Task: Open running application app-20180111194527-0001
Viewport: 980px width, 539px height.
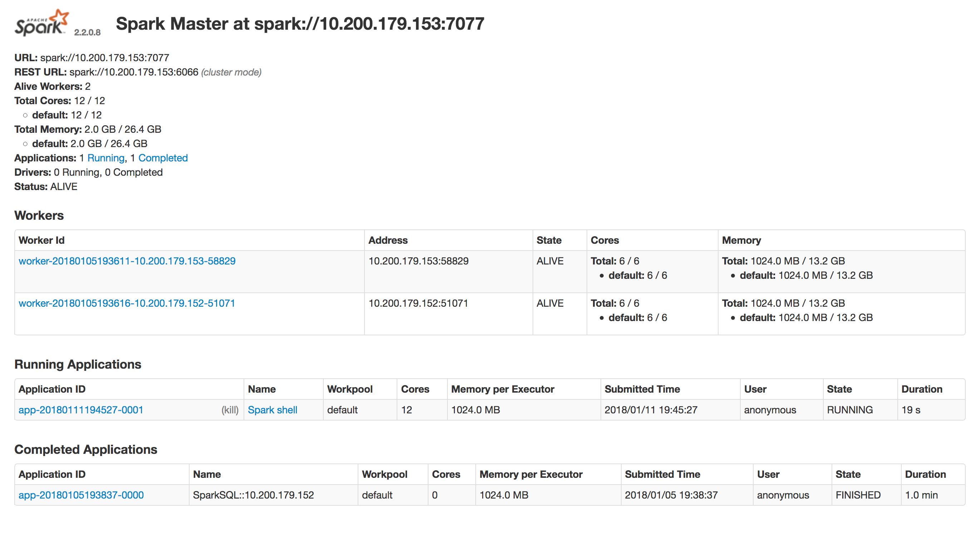Action: (80, 410)
